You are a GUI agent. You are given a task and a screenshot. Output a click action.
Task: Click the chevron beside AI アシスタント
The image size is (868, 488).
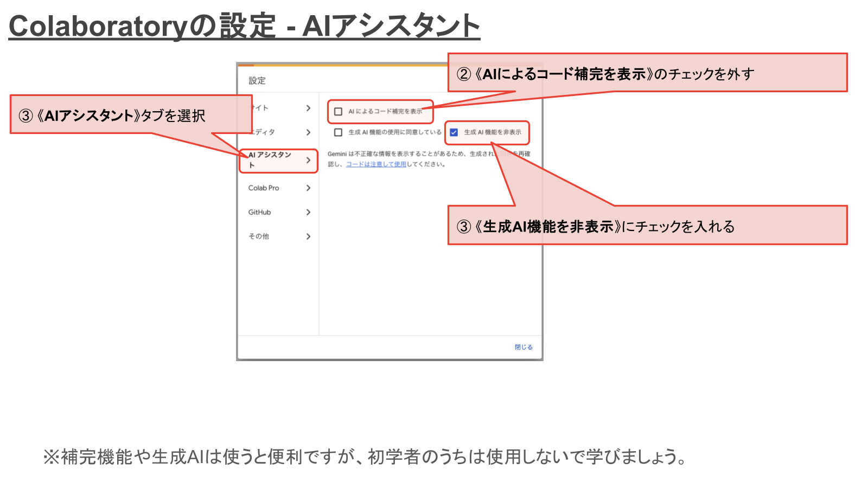[308, 160]
